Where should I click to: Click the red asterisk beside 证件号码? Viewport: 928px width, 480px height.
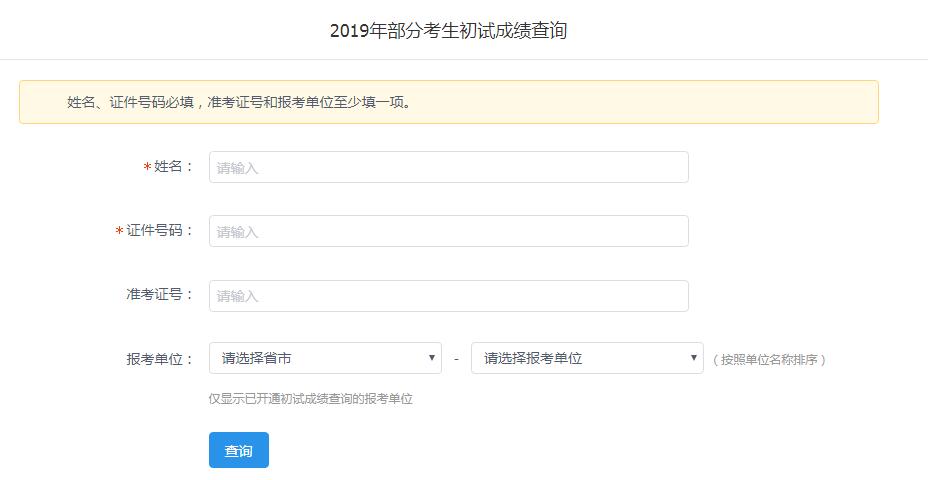tap(119, 232)
